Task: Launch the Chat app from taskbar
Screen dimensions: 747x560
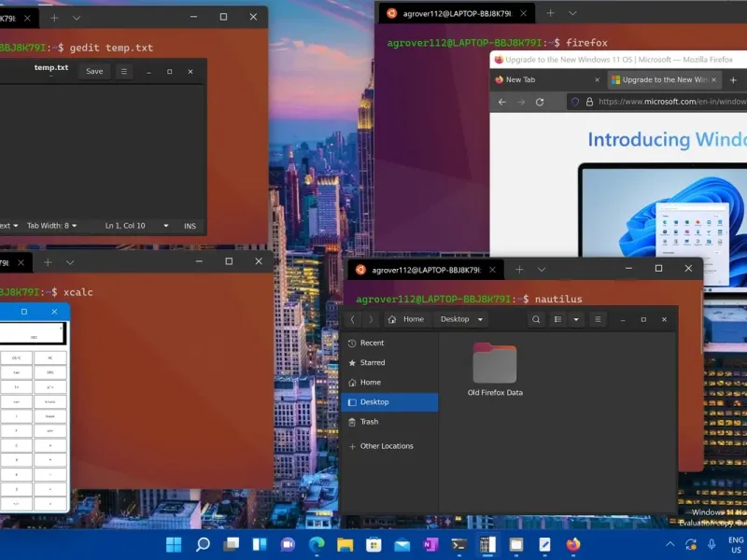Action: (288, 544)
